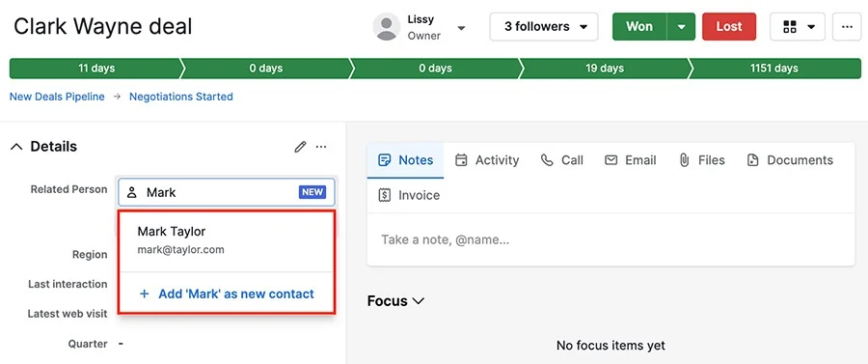Click the grid layout view icon
868x364 pixels.
(790, 27)
